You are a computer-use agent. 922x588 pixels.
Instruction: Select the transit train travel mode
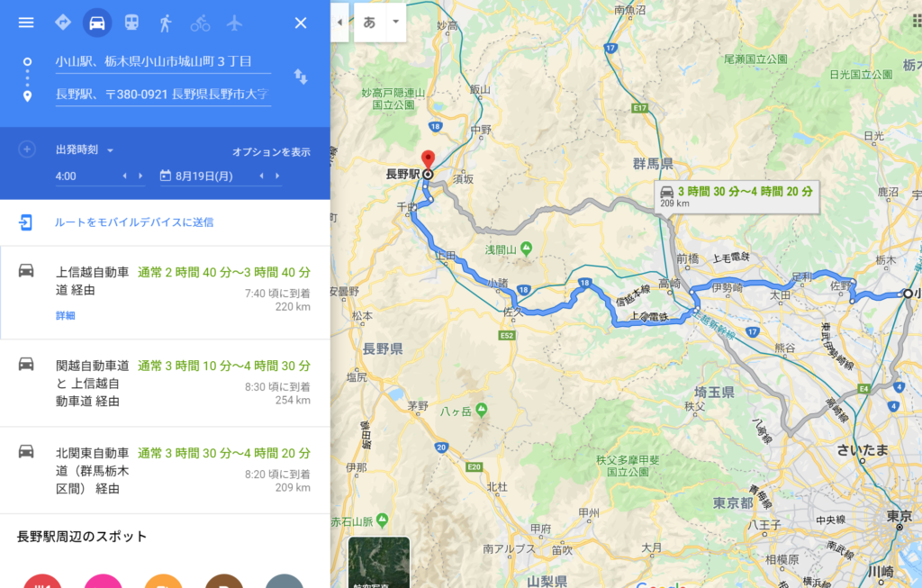coord(131,23)
